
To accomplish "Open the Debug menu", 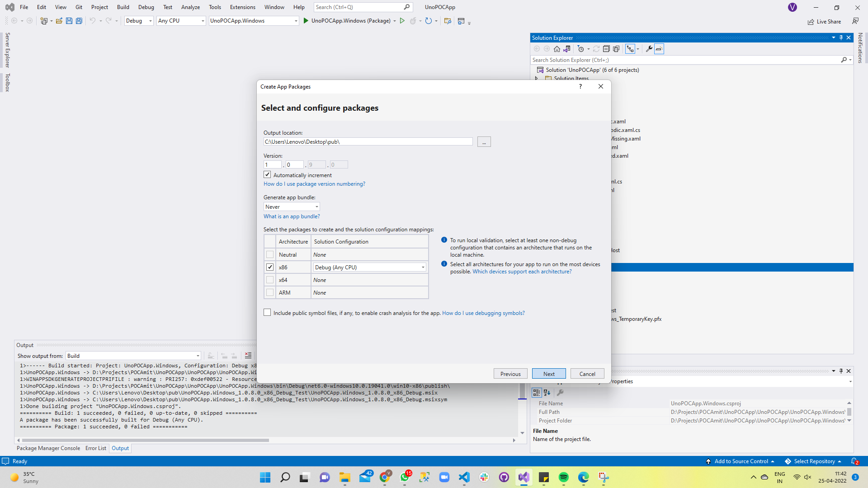I will tap(146, 7).
